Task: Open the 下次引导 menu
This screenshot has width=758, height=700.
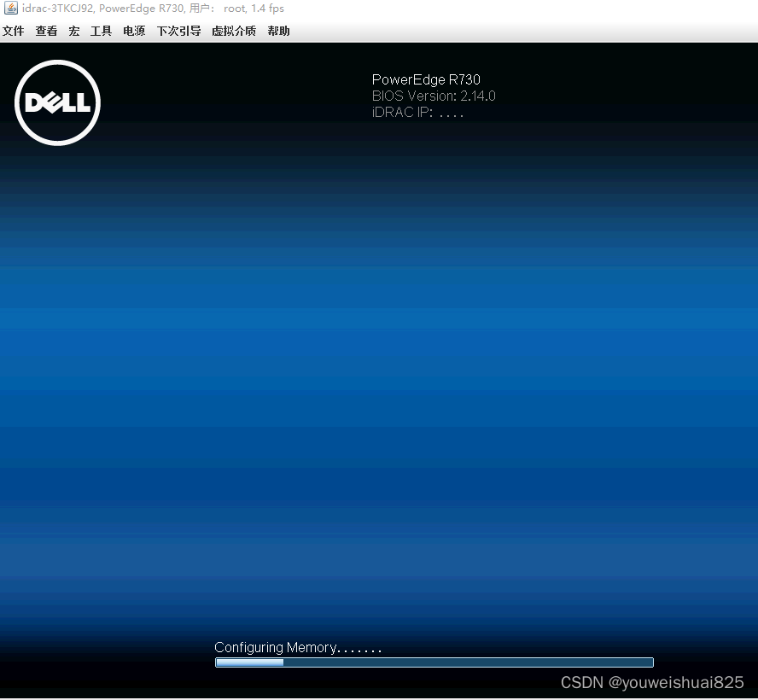Action: coord(179,31)
